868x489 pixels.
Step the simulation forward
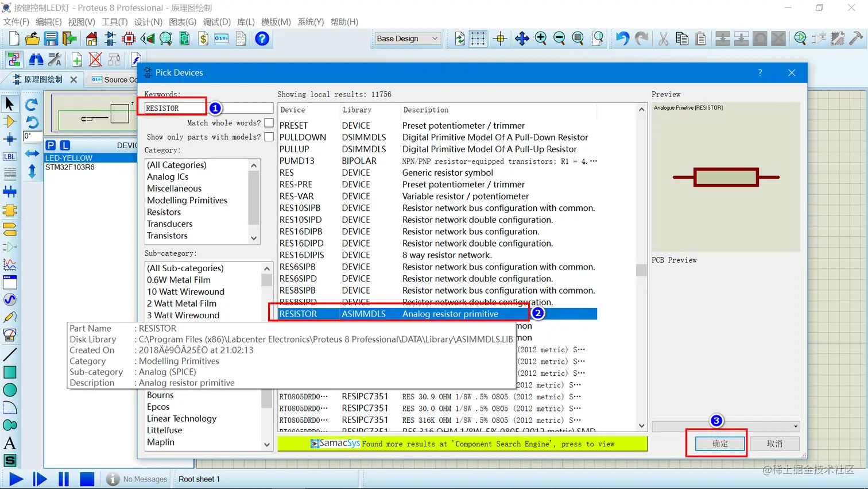(40, 479)
